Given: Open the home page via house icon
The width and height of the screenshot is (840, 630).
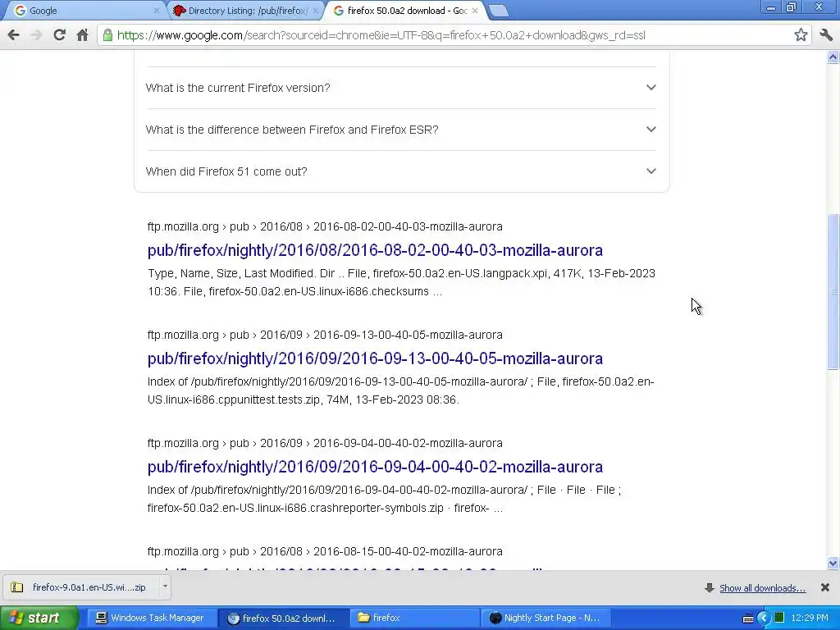Looking at the screenshot, I should click(x=82, y=35).
